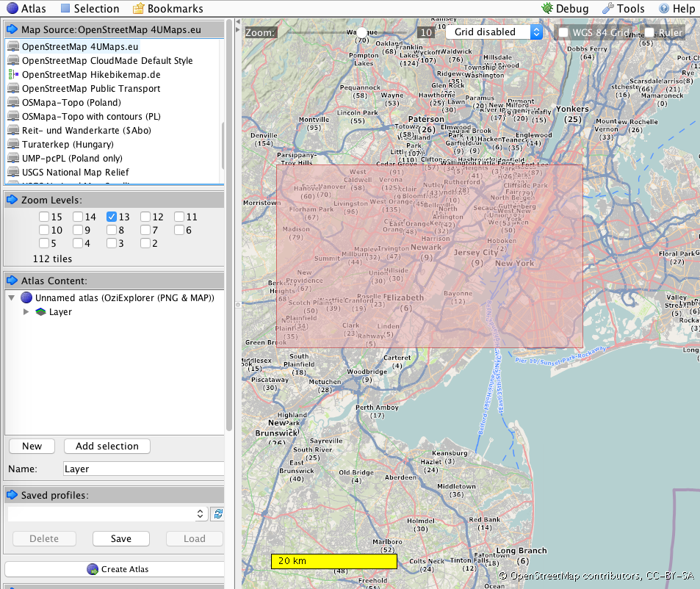Open the Debug menu
Viewport: 700px width, 589px height.
point(565,9)
